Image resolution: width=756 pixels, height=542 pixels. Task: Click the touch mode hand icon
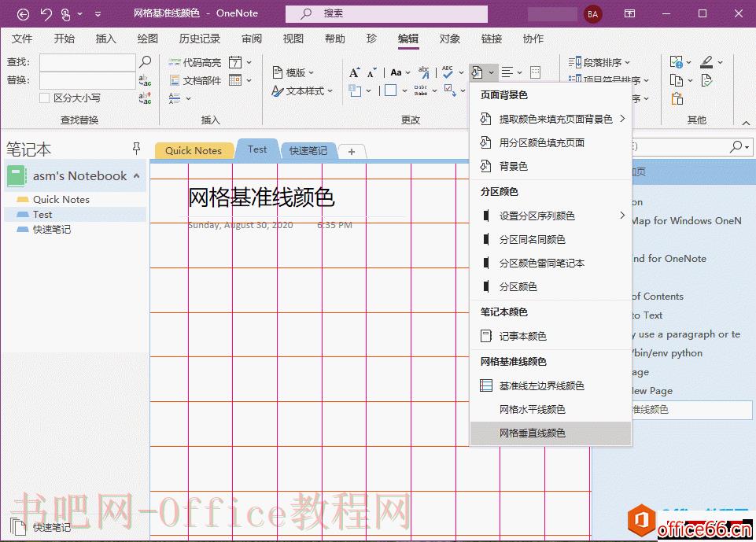point(66,14)
